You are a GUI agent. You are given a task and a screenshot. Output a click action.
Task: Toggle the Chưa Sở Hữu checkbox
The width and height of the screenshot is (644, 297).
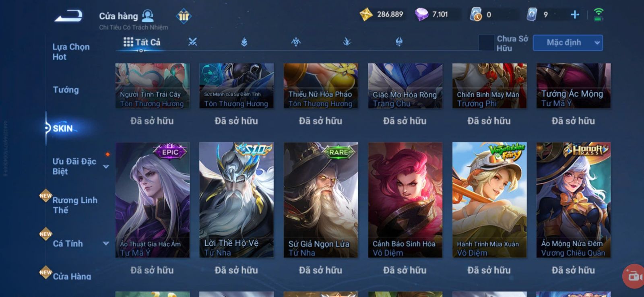click(486, 43)
